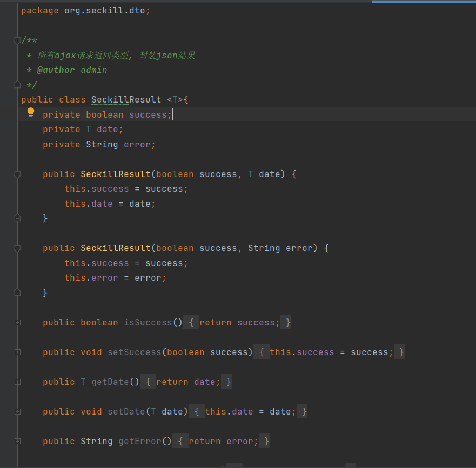Click the getDate method name
The height and width of the screenshot is (468, 476).
(110, 382)
